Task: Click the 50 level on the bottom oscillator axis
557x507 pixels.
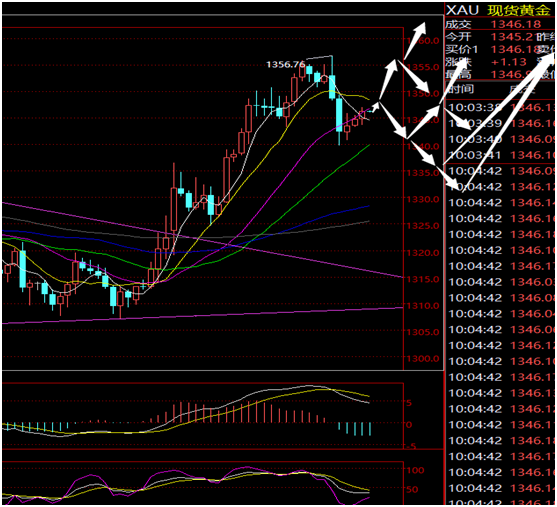Action: point(412,489)
